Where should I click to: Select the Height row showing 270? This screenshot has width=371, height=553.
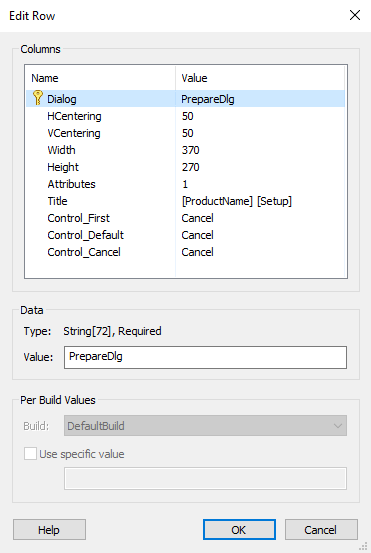point(186,167)
